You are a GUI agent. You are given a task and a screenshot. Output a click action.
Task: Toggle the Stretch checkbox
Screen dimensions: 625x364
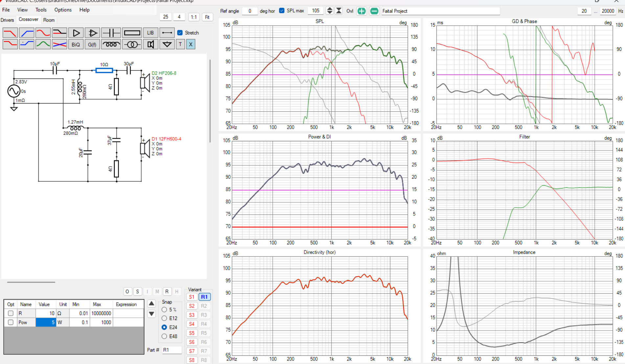[x=180, y=33]
